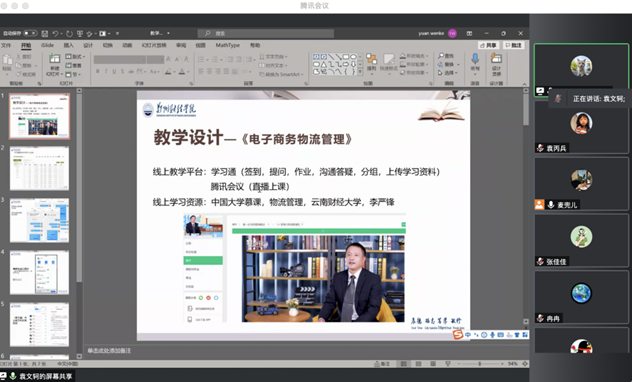Click the 查找 find button
632x382 pixels.
click(447, 56)
